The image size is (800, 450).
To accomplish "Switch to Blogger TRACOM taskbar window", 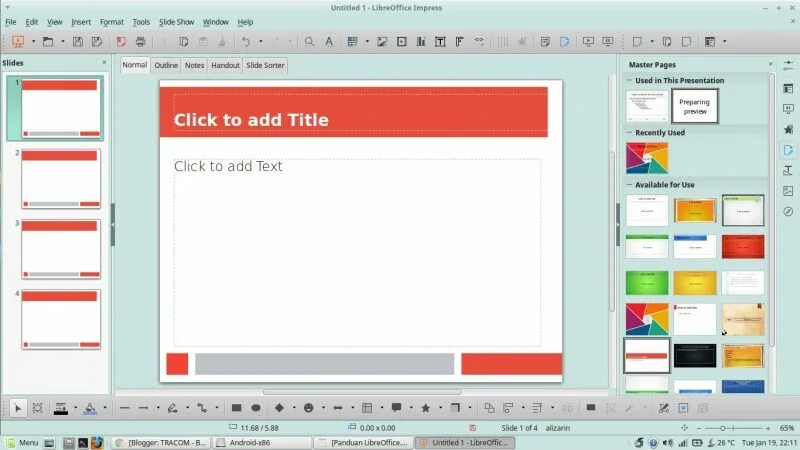I will tap(161, 443).
